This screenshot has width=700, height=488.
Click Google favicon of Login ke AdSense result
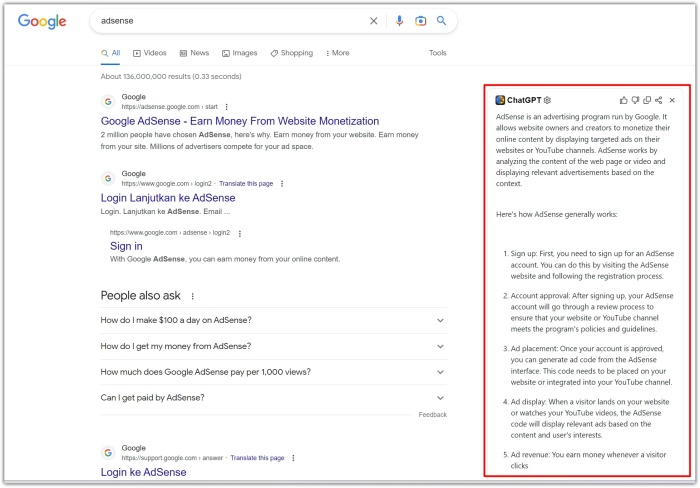point(108,452)
